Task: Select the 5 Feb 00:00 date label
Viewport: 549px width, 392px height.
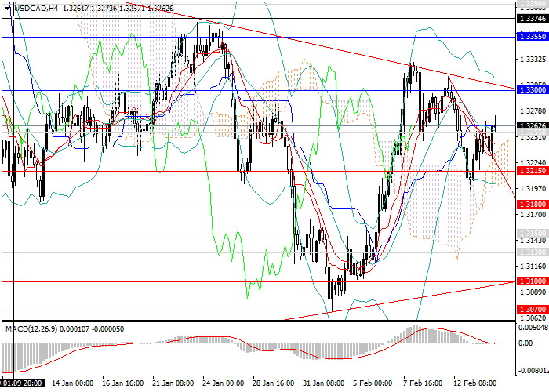Action: (x=372, y=383)
